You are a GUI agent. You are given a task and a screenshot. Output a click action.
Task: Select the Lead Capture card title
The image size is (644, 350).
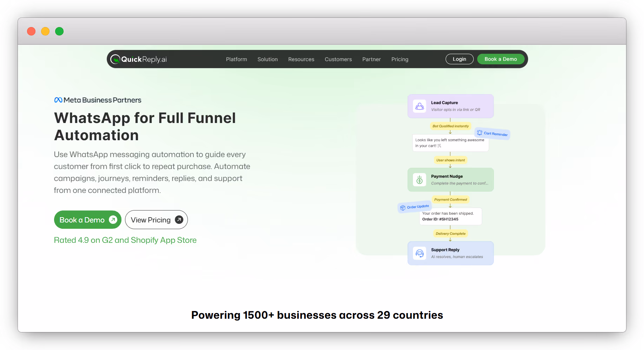(x=445, y=103)
